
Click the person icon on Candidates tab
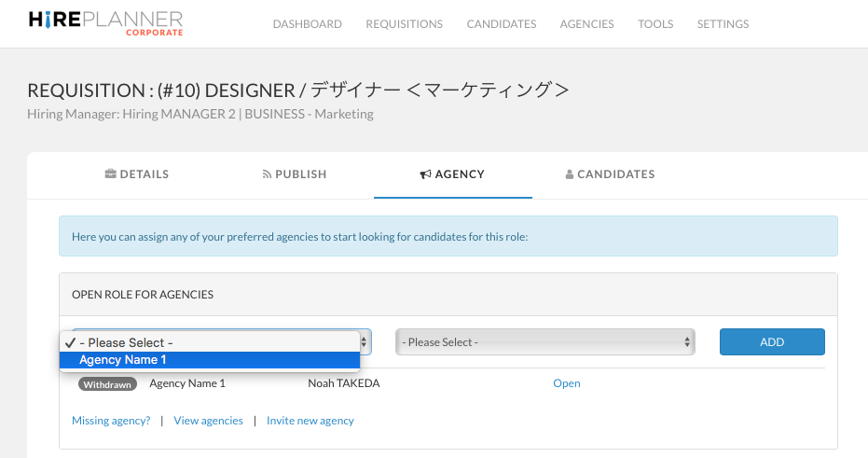[x=570, y=174]
